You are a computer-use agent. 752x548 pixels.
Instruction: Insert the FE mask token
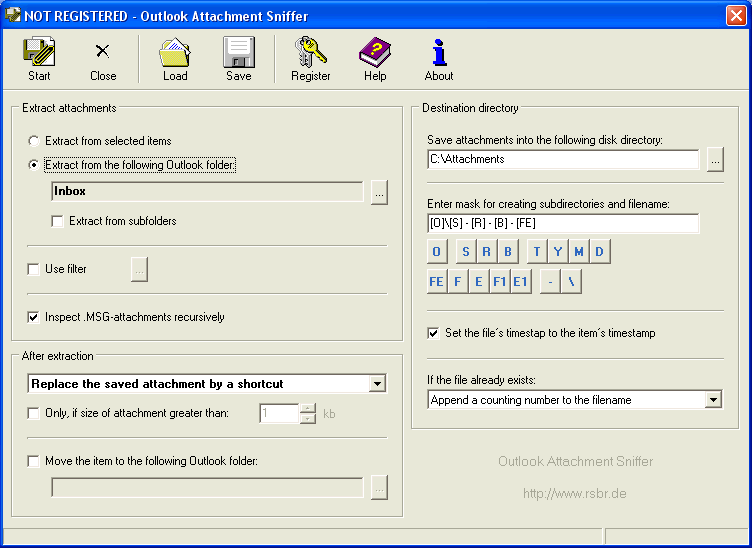(437, 281)
